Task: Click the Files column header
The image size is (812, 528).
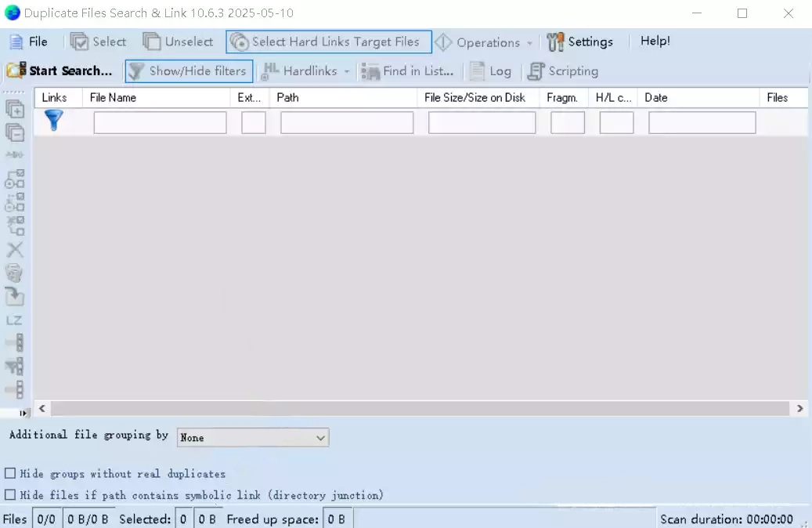Action: 784,97
